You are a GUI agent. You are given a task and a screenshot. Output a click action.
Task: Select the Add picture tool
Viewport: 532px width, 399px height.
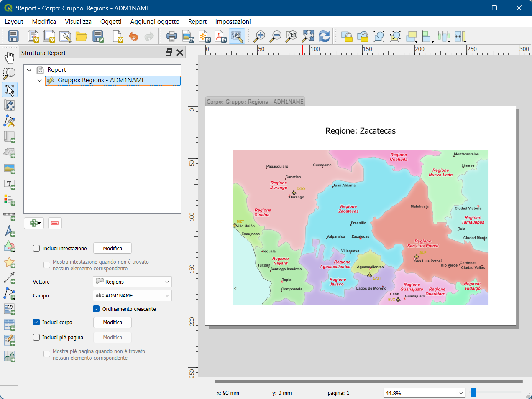click(x=9, y=169)
